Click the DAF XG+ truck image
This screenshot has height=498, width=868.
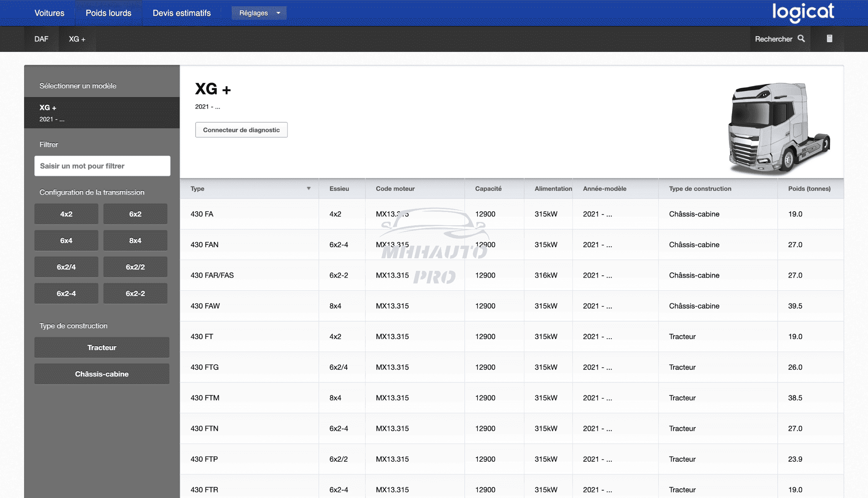tap(779, 128)
